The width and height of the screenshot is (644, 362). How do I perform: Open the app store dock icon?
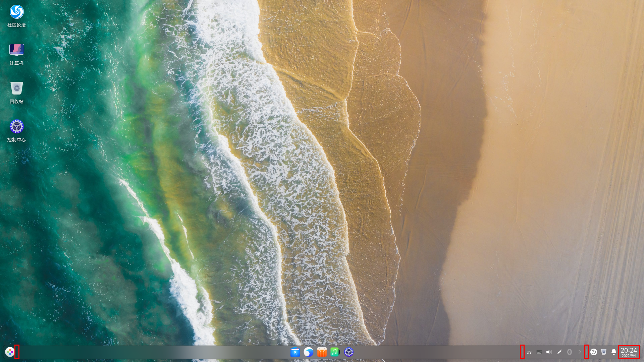pos(322,352)
